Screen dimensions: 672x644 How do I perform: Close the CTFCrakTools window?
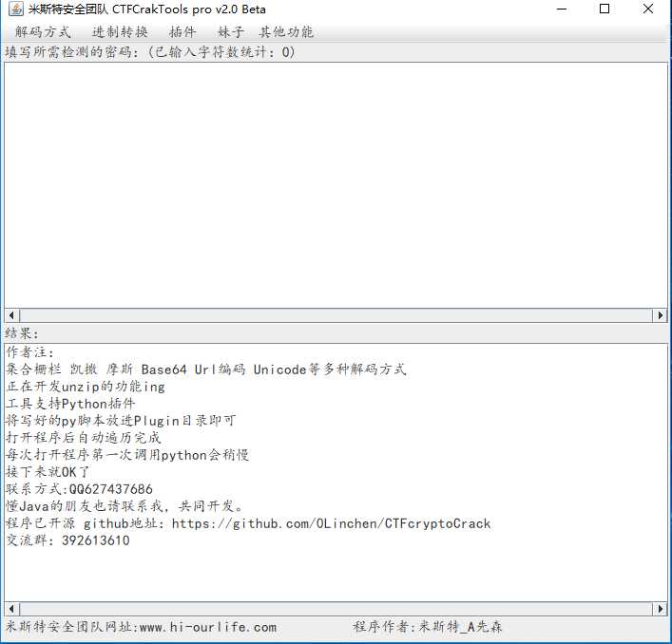648,9
